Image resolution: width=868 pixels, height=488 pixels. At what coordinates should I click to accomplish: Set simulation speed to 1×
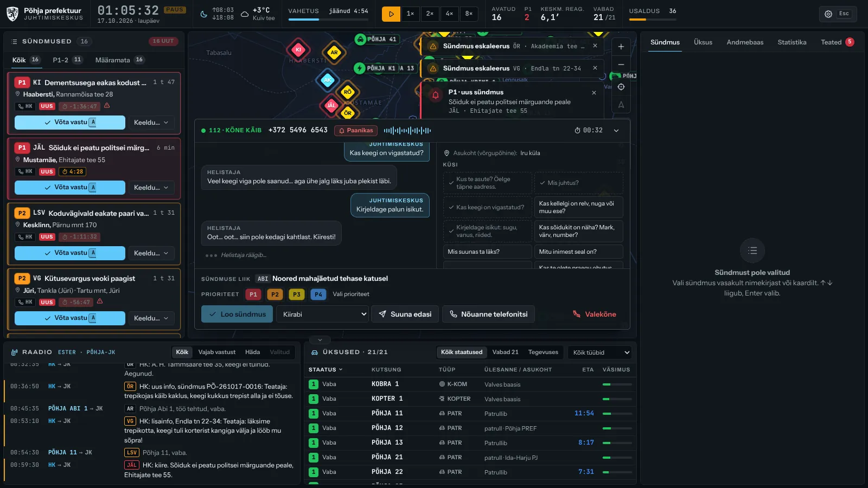click(410, 14)
